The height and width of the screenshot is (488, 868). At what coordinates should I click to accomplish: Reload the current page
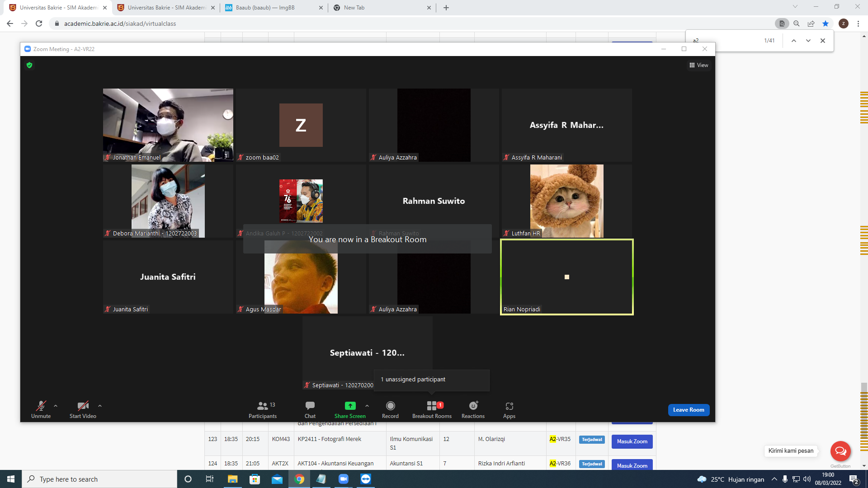(39, 23)
